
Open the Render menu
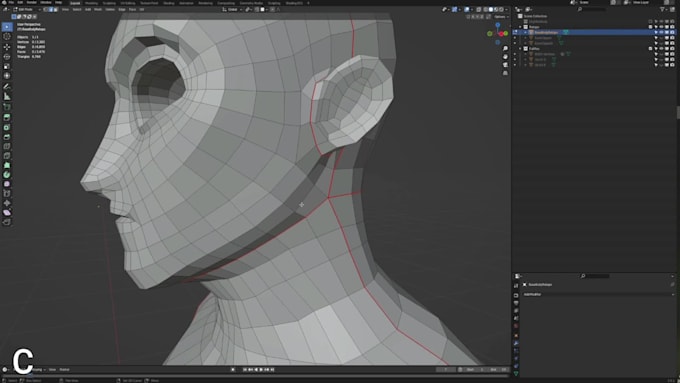coord(32,3)
